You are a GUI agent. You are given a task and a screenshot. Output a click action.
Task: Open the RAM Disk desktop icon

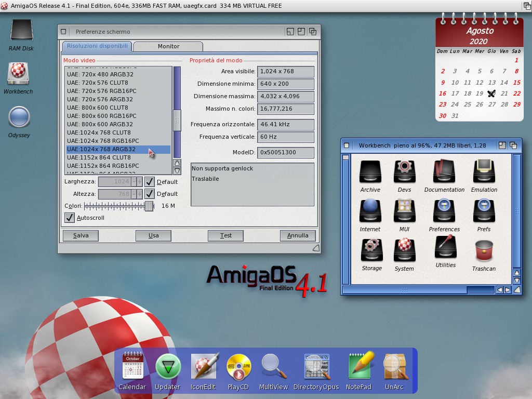tap(21, 31)
